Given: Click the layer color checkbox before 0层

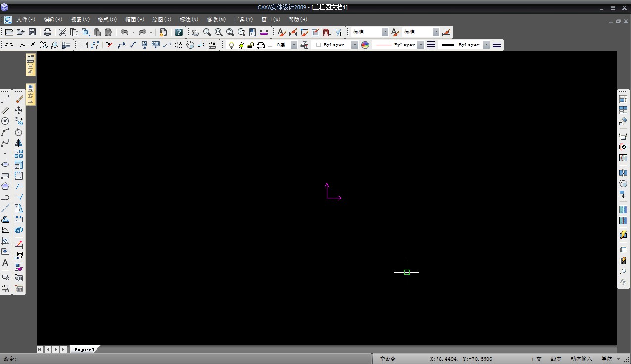Looking at the screenshot, I should click(270, 45).
